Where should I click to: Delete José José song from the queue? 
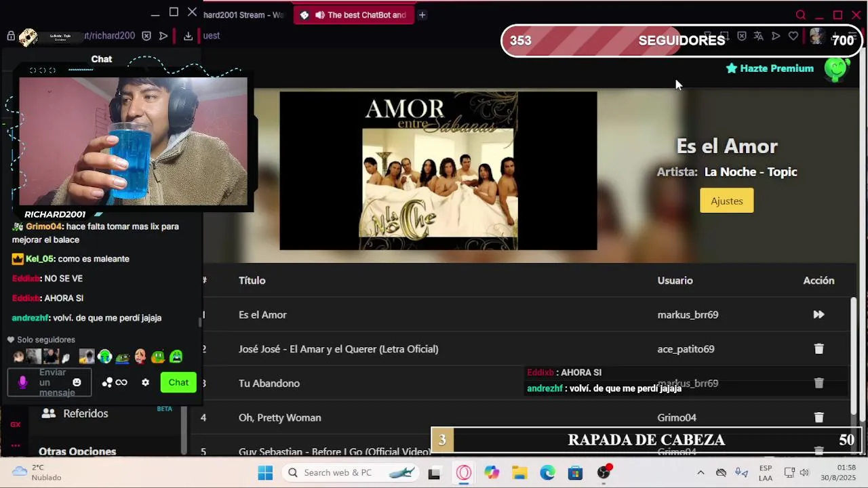[818, 348]
